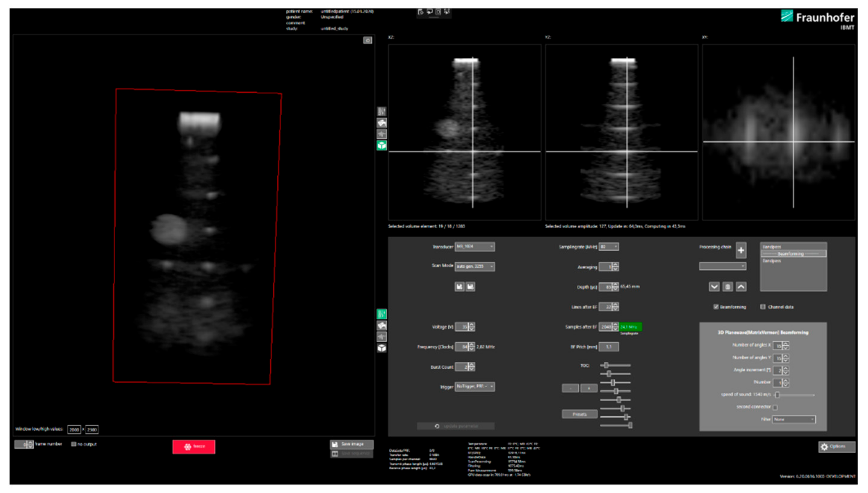The height and width of the screenshot is (493, 868).
Task: Move processing step down with chevron
Action: (714, 287)
